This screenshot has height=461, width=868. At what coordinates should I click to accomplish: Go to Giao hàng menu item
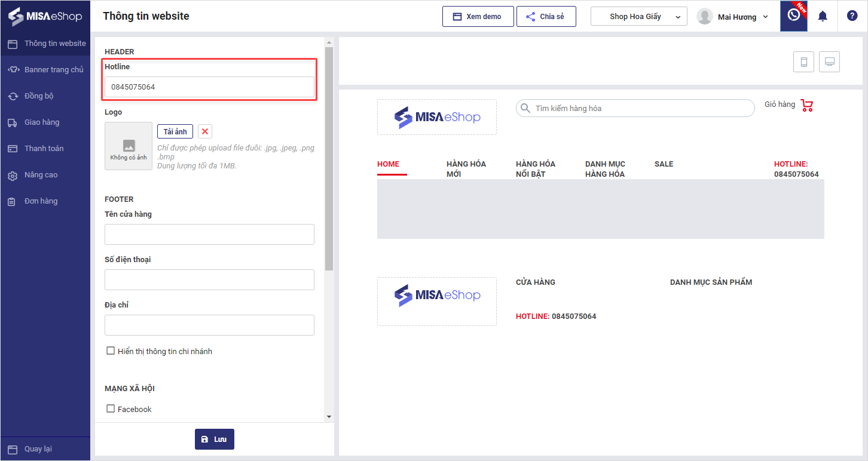point(45,122)
